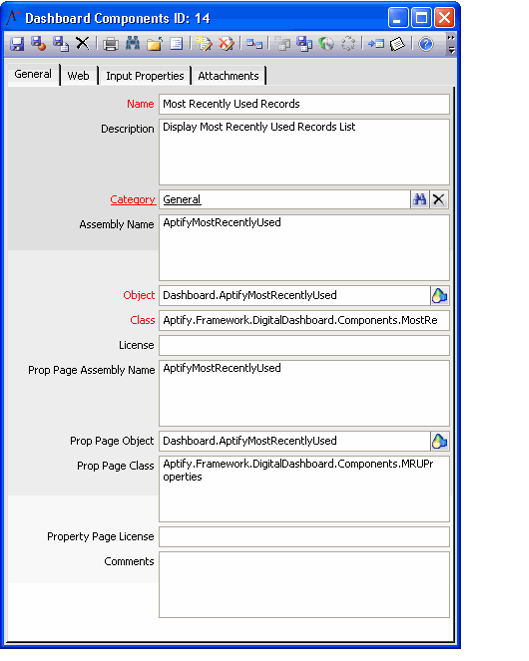Open the Attachments tab
Screen dimensions: 529x661
[228, 76]
